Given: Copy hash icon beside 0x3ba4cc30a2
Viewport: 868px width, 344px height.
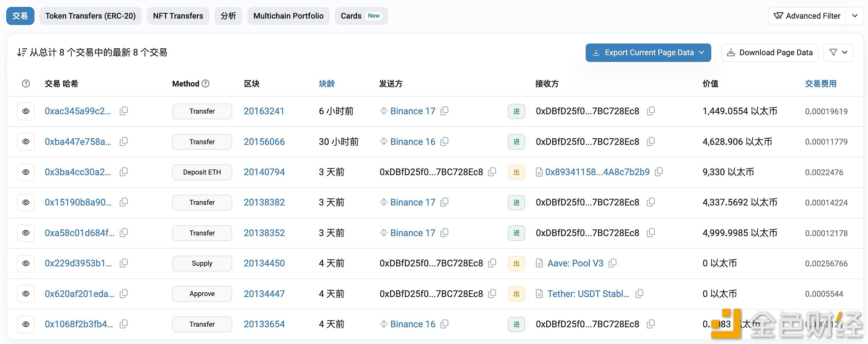Looking at the screenshot, I should point(124,172).
